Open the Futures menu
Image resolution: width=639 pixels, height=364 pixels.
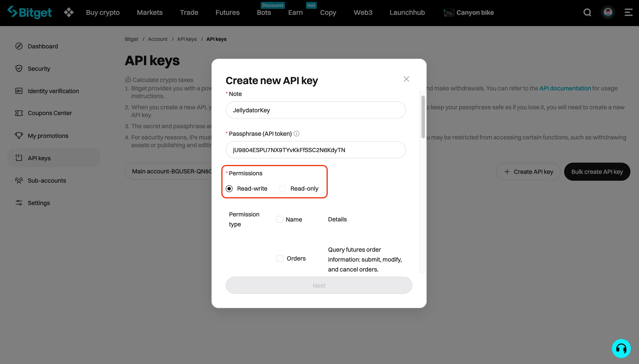(227, 12)
